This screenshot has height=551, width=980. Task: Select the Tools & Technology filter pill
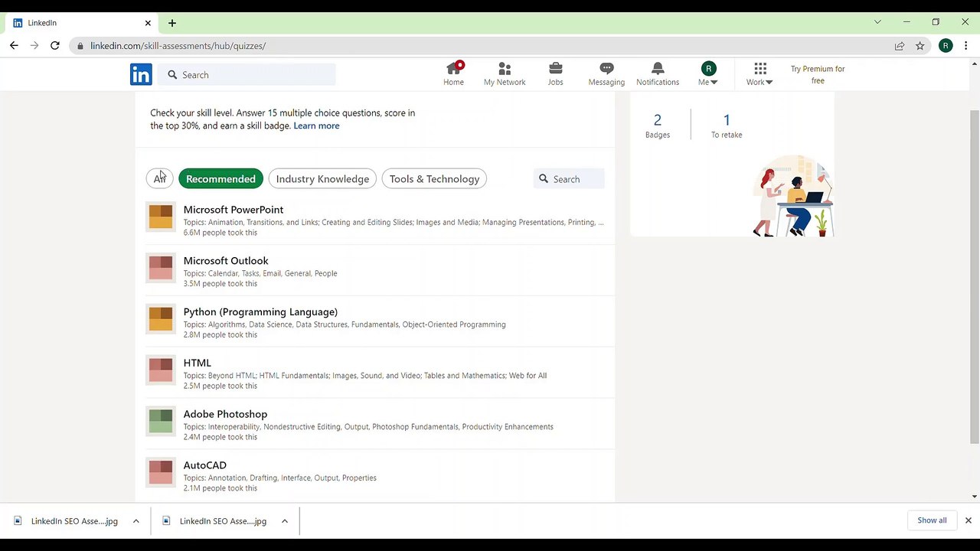tap(434, 179)
